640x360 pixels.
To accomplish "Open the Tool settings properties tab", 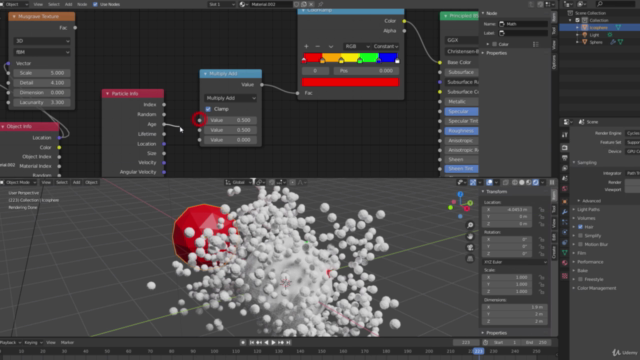I will tap(564, 135).
